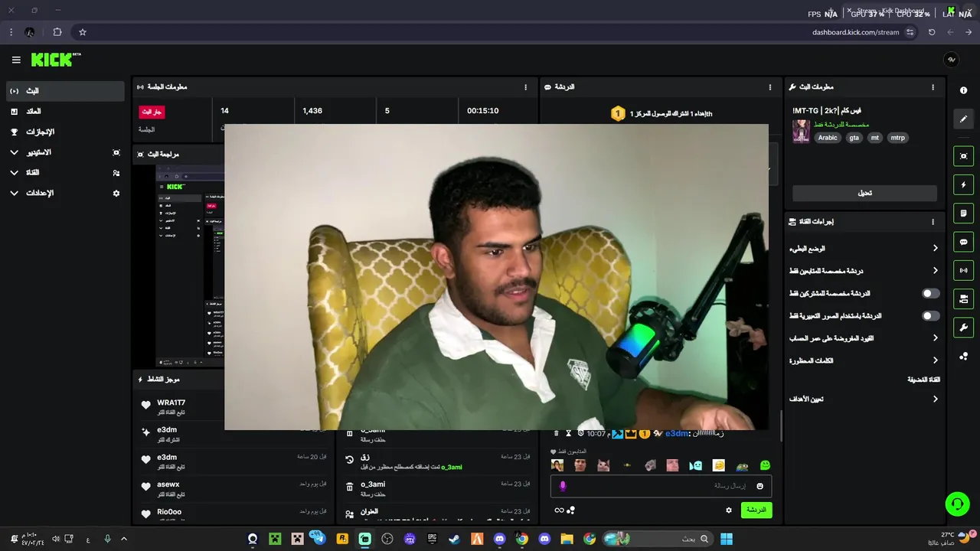Click the chat message input field
This screenshot has height=551, width=980.
[661, 486]
